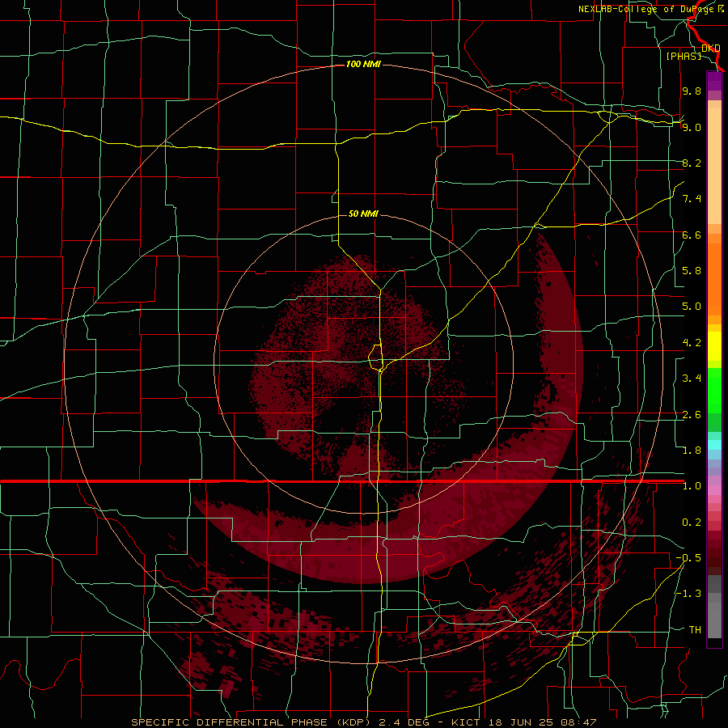The width and height of the screenshot is (728, 728).
Task: Click the -0.5 scale value
Action: pos(688,558)
